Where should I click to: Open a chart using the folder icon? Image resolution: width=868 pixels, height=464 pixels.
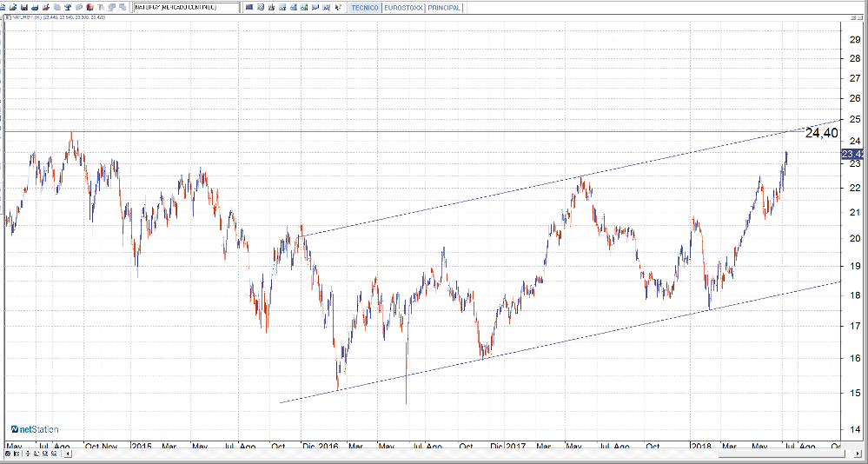pos(13,7)
